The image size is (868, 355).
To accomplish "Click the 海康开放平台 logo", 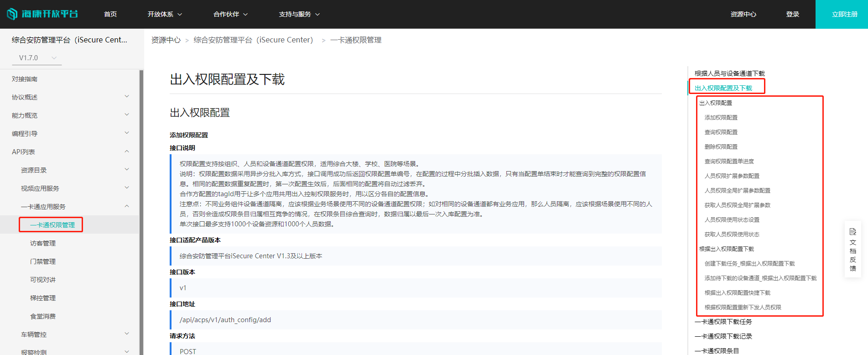I will (42, 14).
